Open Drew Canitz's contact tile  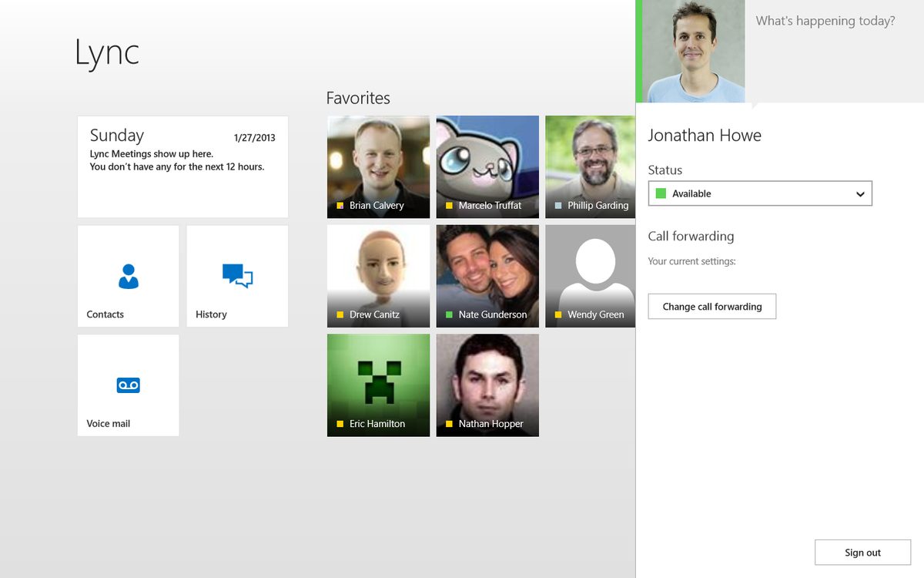378,276
